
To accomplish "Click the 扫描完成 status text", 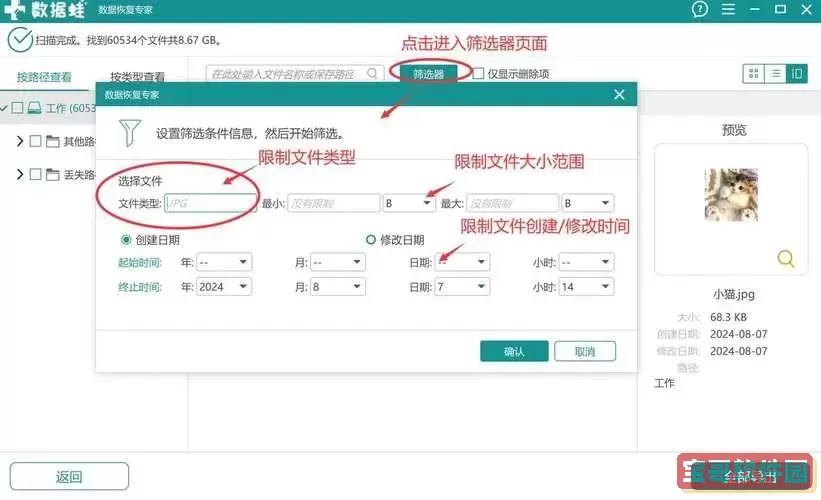I will coord(128,40).
